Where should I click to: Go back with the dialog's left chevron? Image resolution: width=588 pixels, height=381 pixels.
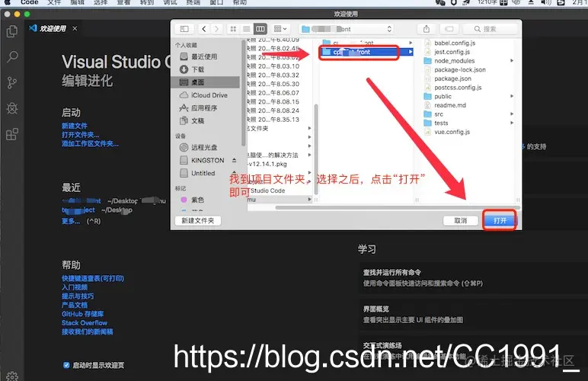(204, 29)
